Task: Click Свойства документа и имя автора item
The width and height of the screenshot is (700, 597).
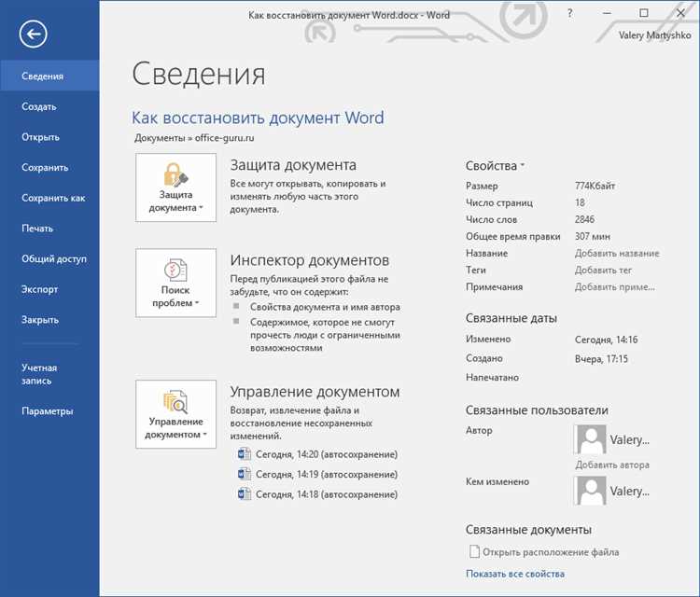Action: tap(325, 307)
